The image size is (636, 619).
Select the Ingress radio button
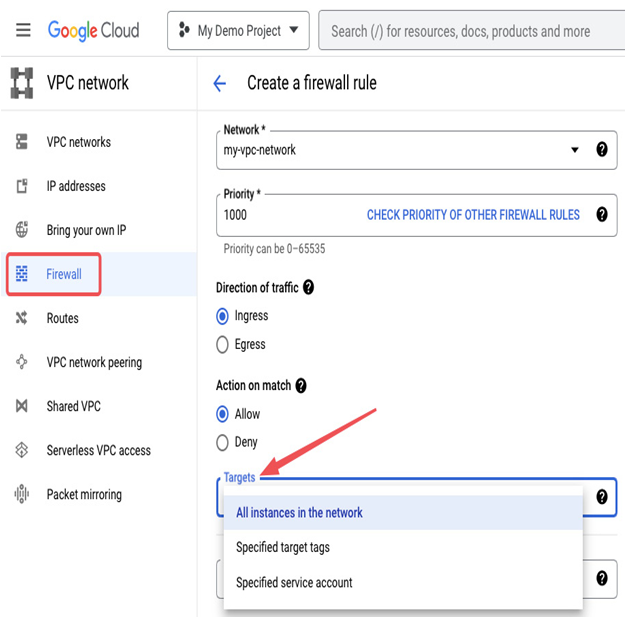tap(222, 316)
